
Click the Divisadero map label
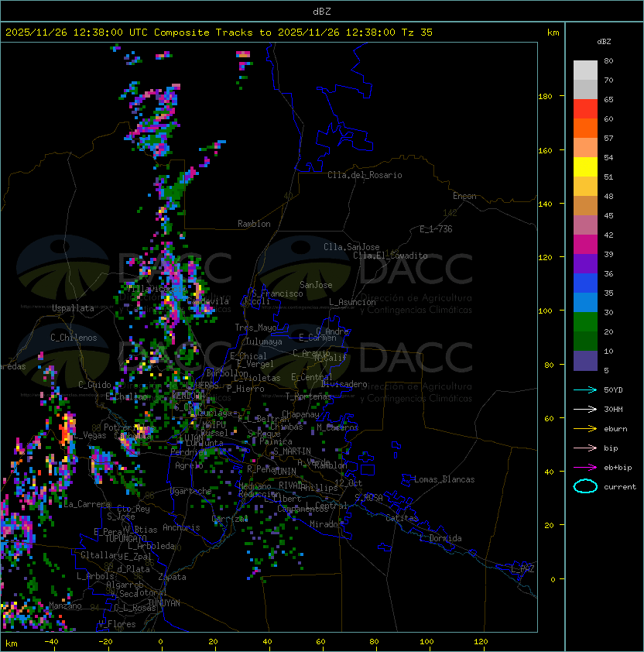(x=344, y=384)
